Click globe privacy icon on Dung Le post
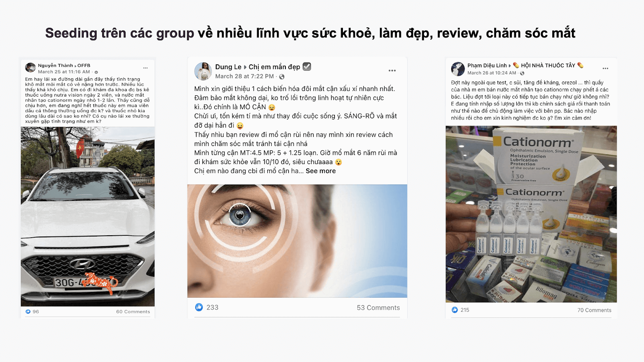This screenshot has height=362, width=644. point(282,76)
